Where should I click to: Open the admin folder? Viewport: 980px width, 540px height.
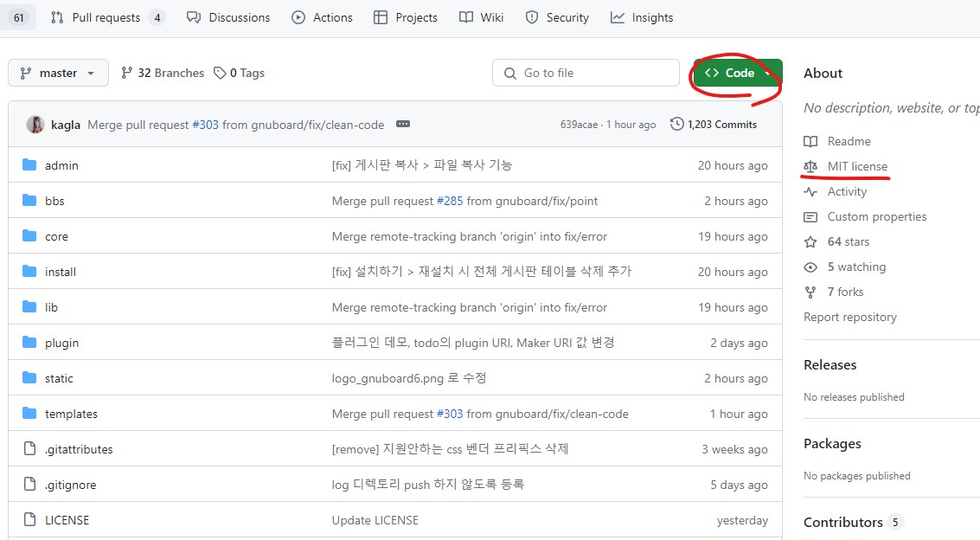(61, 165)
